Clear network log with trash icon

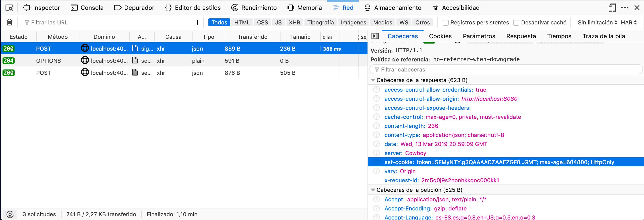(x=9, y=22)
